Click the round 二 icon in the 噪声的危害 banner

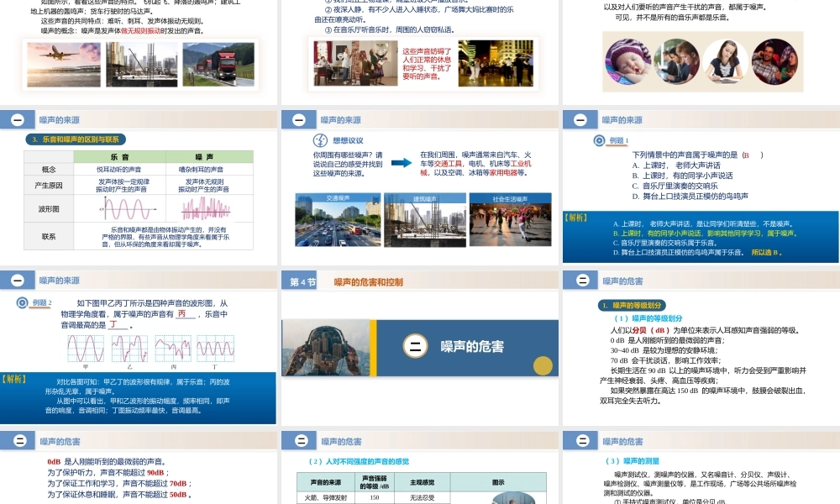[415, 346]
